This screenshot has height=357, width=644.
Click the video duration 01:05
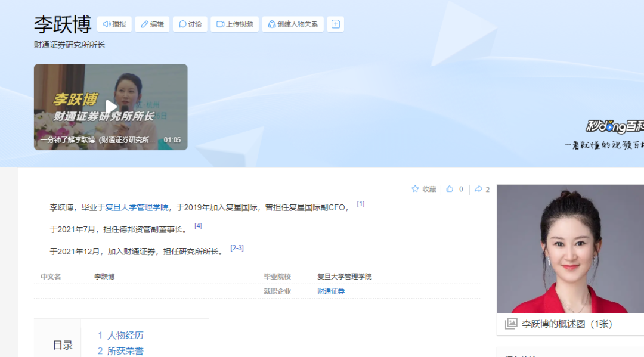pyautogui.click(x=172, y=140)
